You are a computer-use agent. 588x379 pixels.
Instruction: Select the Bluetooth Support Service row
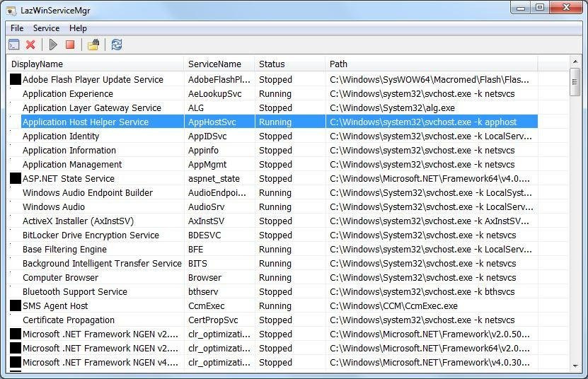tap(274, 291)
